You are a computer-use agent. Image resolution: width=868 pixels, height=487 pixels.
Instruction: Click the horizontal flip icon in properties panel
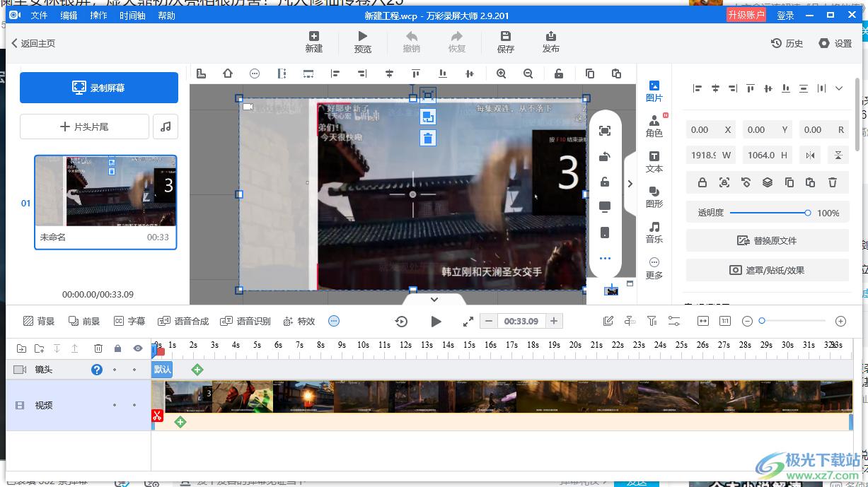tap(810, 155)
